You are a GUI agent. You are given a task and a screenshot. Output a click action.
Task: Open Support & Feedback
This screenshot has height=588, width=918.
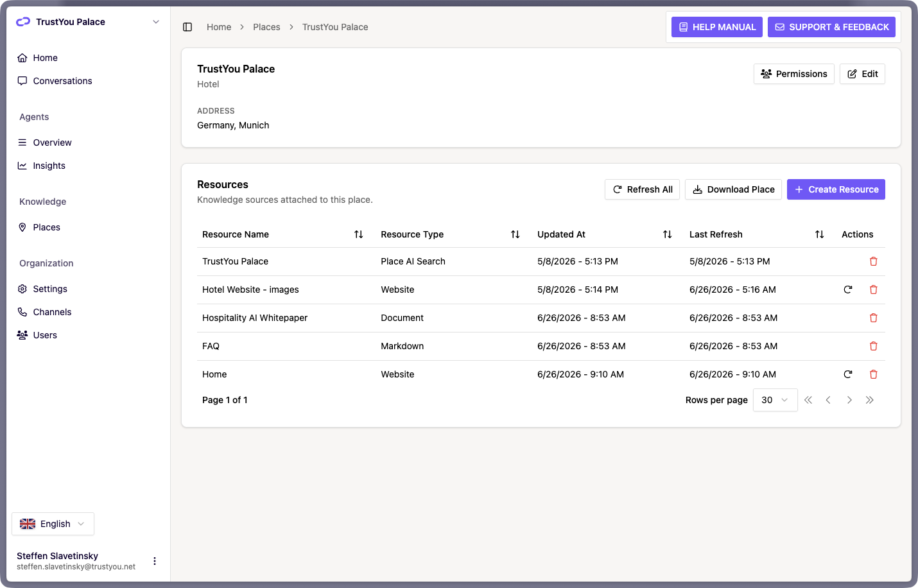click(x=831, y=27)
